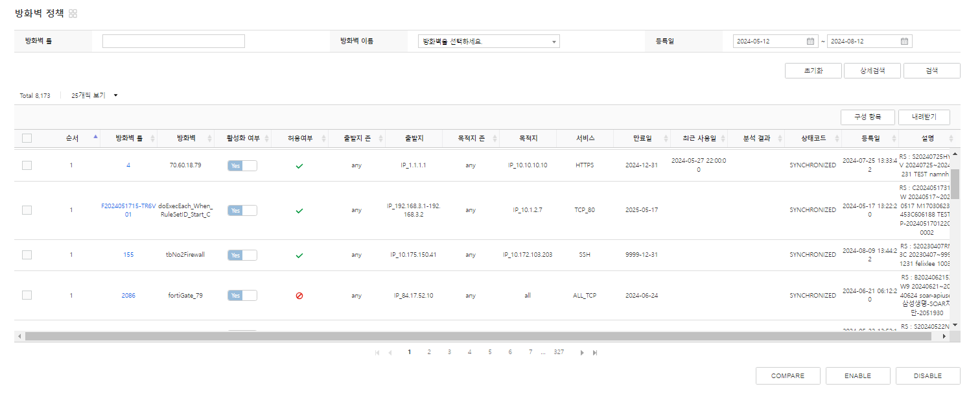Click the COMPARE button
Viewport: 980px width, 393px height.
(x=788, y=376)
